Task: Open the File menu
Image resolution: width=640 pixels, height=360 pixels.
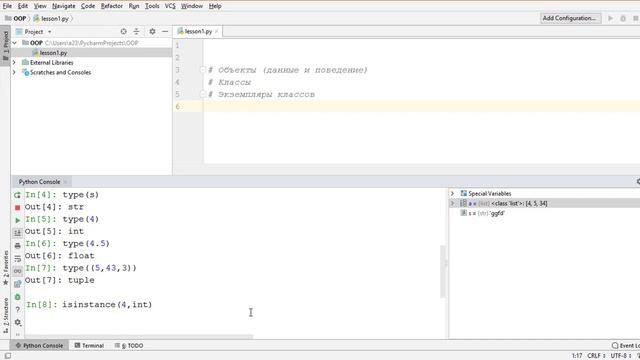Action: tap(7, 6)
